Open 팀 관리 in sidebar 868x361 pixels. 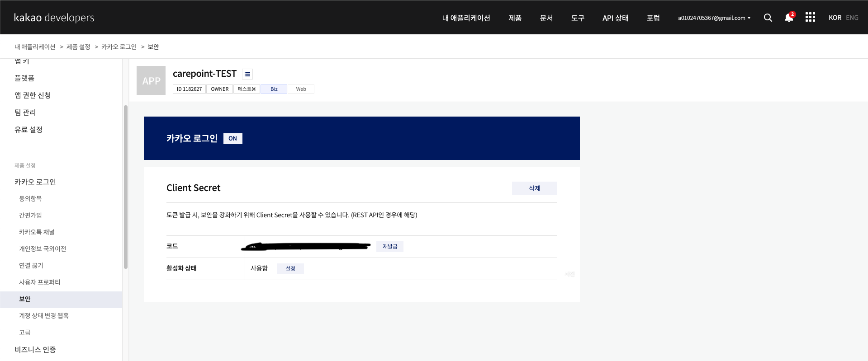tap(25, 113)
